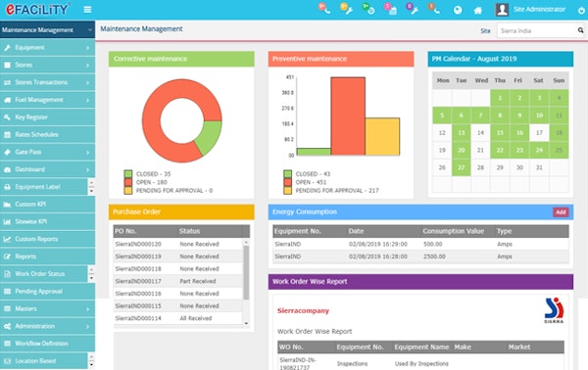Click the first red badge phone icon in header
Viewport: 588px width, 370px height.
tap(324, 8)
